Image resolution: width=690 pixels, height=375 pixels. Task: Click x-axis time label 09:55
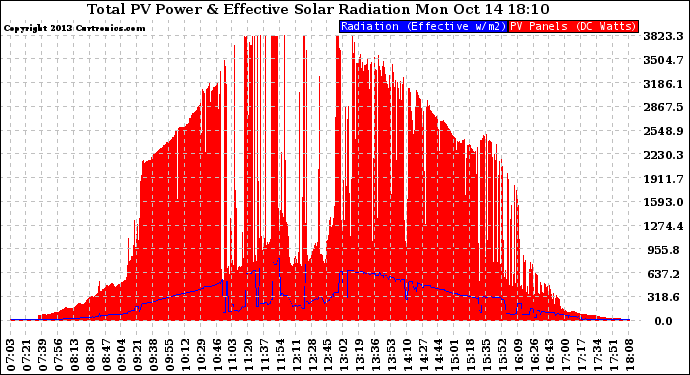[x=169, y=355]
